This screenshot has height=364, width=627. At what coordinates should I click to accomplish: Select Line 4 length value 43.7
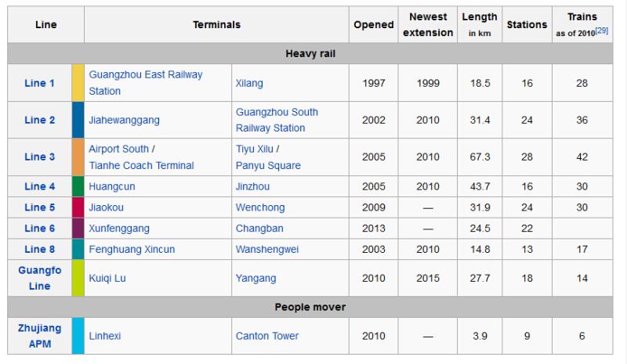tap(480, 186)
